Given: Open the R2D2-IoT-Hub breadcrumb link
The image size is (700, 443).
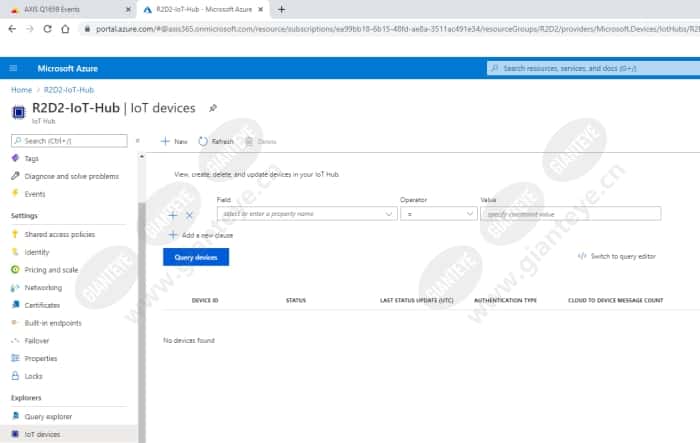Looking at the screenshot, I should coord(69,90).
